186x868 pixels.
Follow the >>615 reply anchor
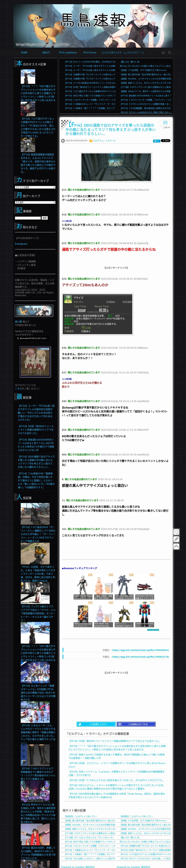67,221
